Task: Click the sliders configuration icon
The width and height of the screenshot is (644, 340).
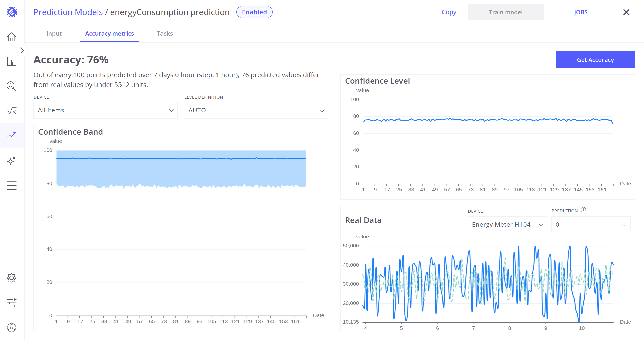Action: click(x=12, y=303)
